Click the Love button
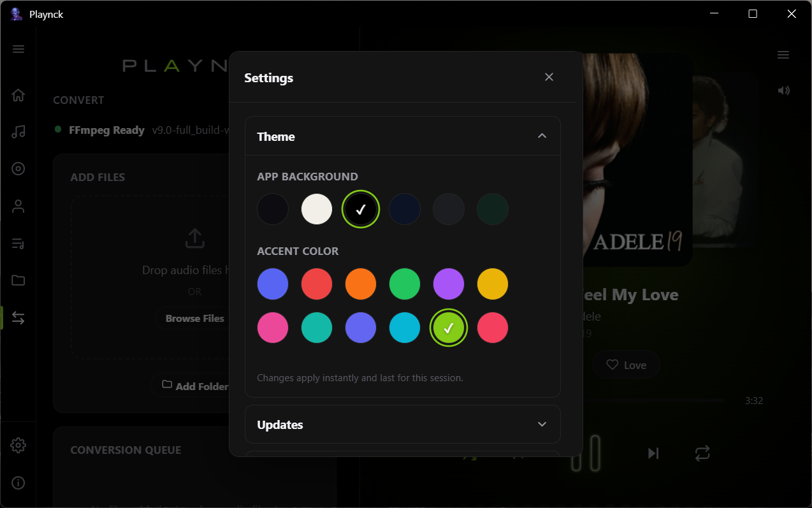Screen dimensions: 812x508 (x=626, y=365)
